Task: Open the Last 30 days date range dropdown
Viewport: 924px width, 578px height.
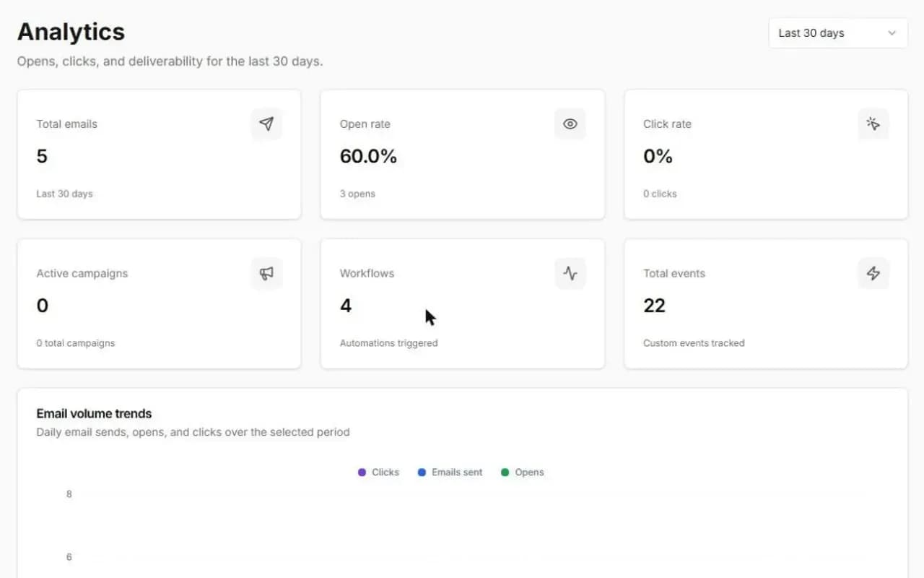Action: click(838, 33)
